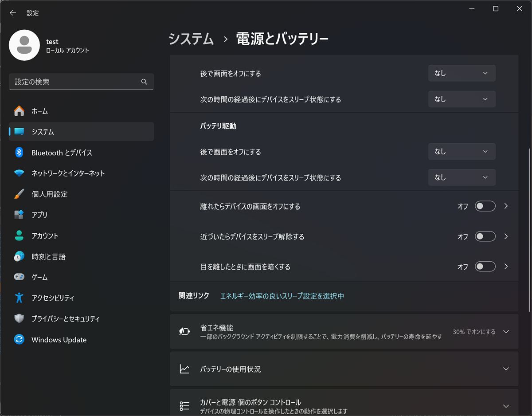Click the Accessibility figure icon

[x=19, y=298]
